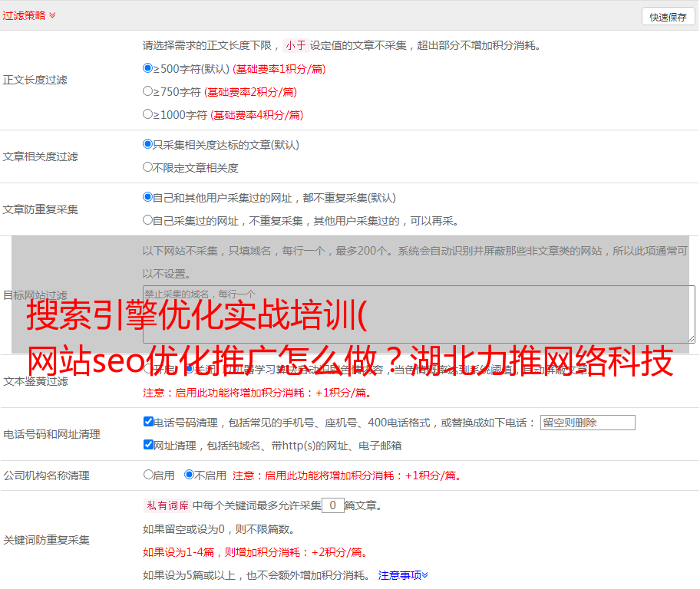Click the 基础费率4积分/篇 red note
The image size is (700, 589).
tap(256, 115)
